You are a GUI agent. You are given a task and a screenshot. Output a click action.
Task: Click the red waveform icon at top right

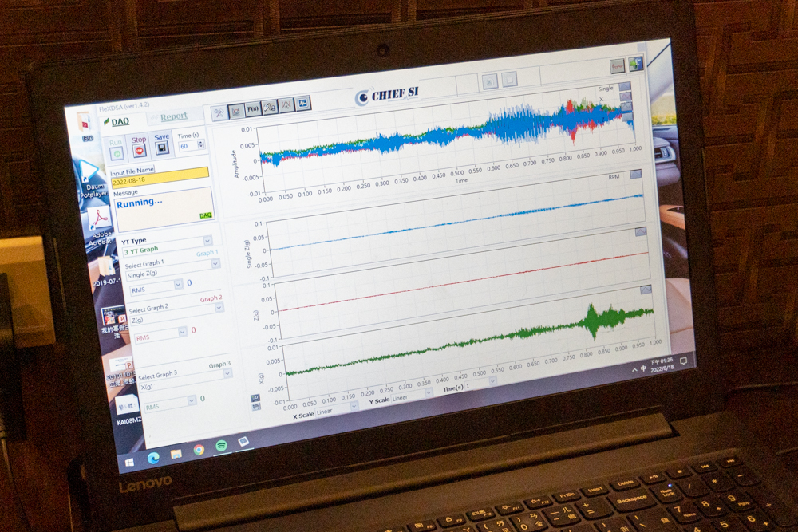(x=618, y=66)
